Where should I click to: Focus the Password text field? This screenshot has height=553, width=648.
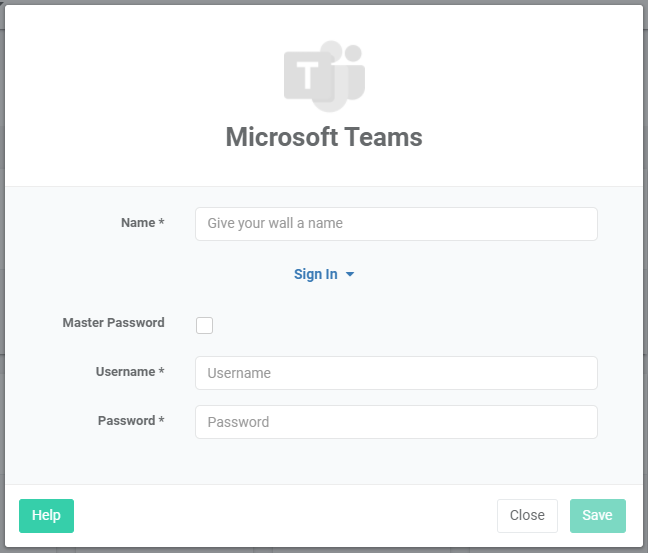[396, 422]
